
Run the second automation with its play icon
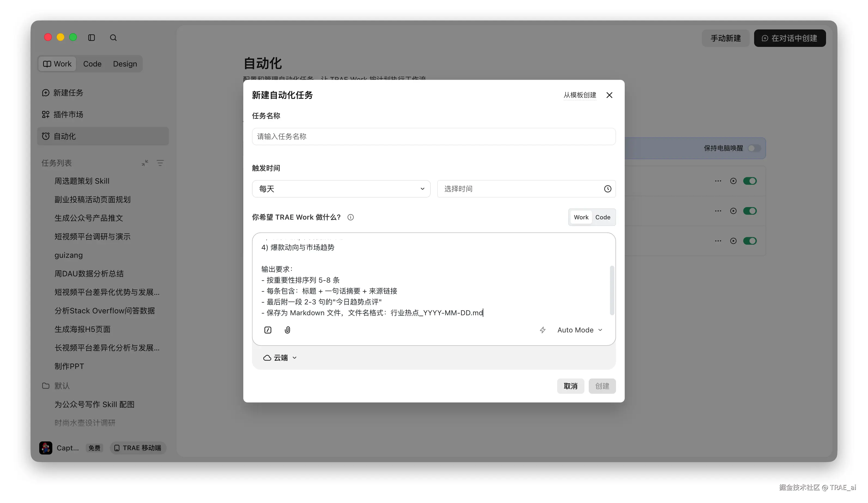point(733,211)
